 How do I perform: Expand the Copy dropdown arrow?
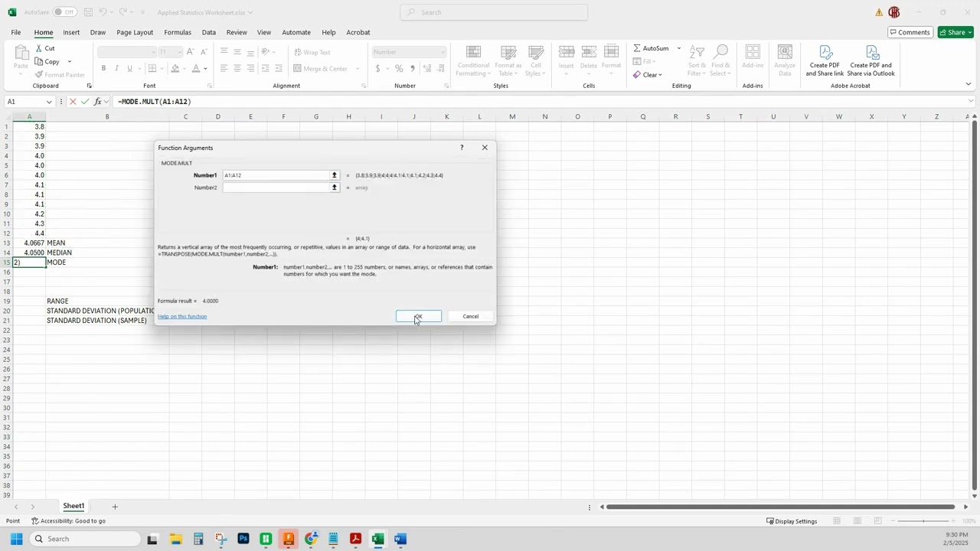click(69, 61)
